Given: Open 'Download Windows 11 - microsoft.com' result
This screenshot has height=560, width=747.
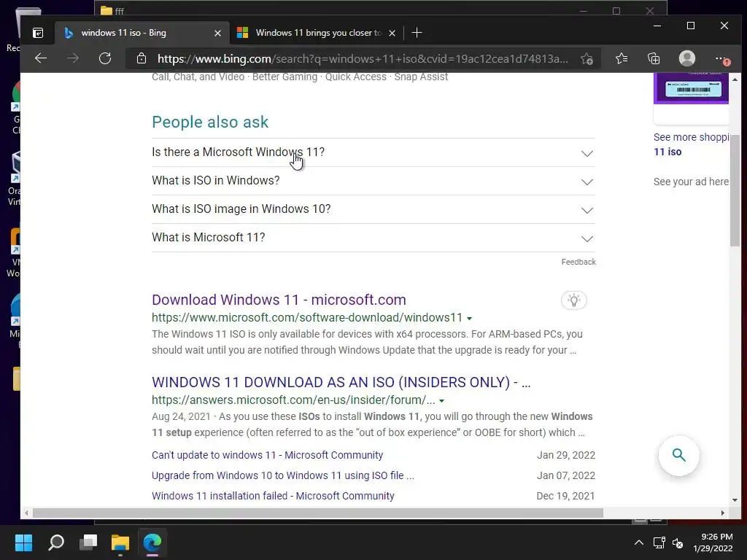Looking at the screenshot, I should click(279, 300).
